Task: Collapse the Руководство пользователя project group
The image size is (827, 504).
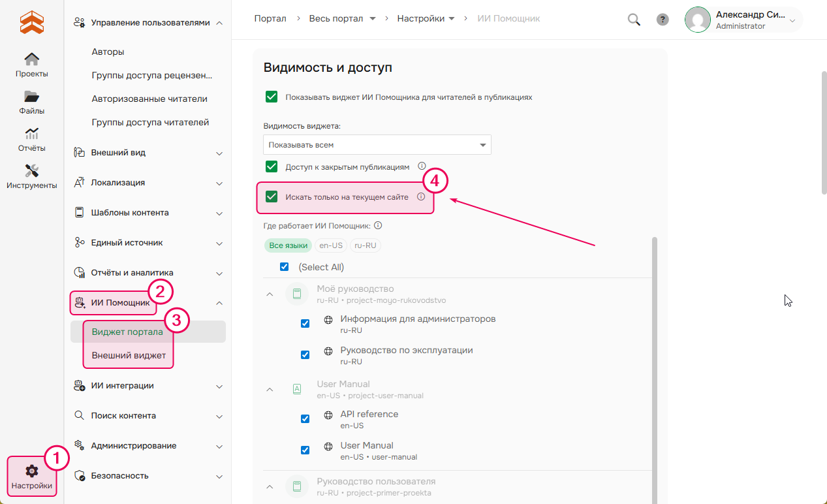Action: point(270,487)
